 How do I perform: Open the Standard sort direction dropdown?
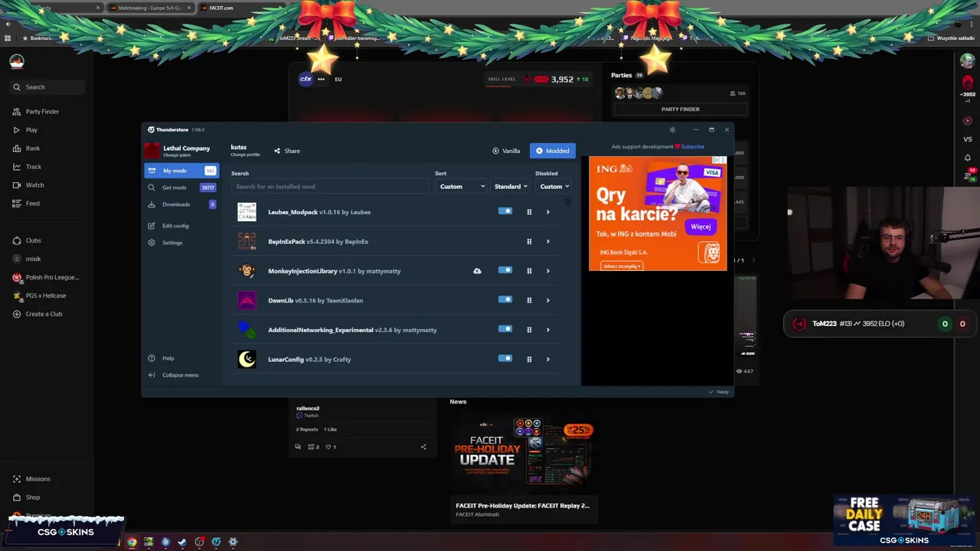(x=511, y=187)
